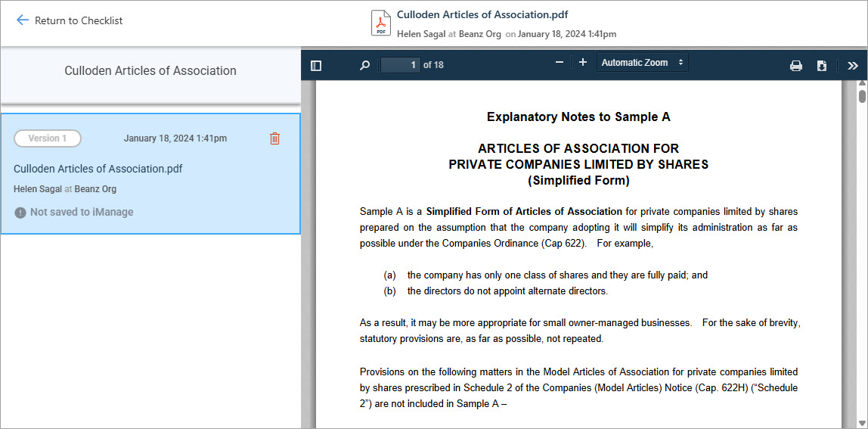Click the back arrow icon
This screenshot has height=429, width=868.
(x=23, y=20)
